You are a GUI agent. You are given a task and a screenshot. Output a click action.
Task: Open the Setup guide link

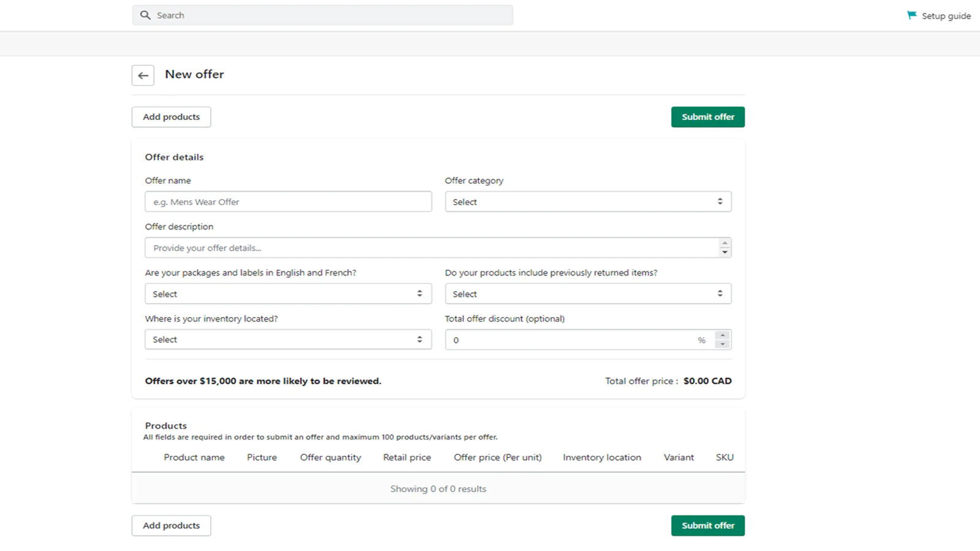click(946, 16)
